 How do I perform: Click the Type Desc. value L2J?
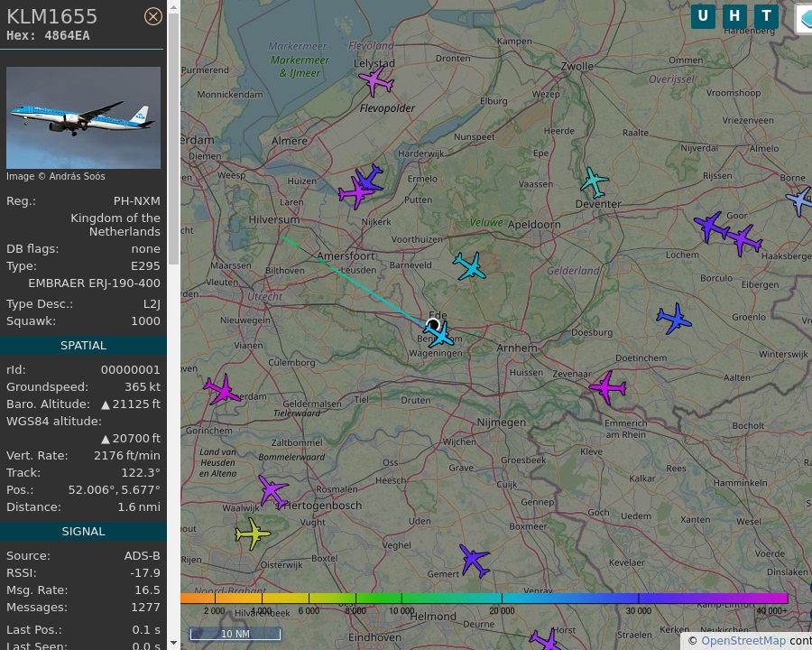pyautogui.click(x=152, y=304)
